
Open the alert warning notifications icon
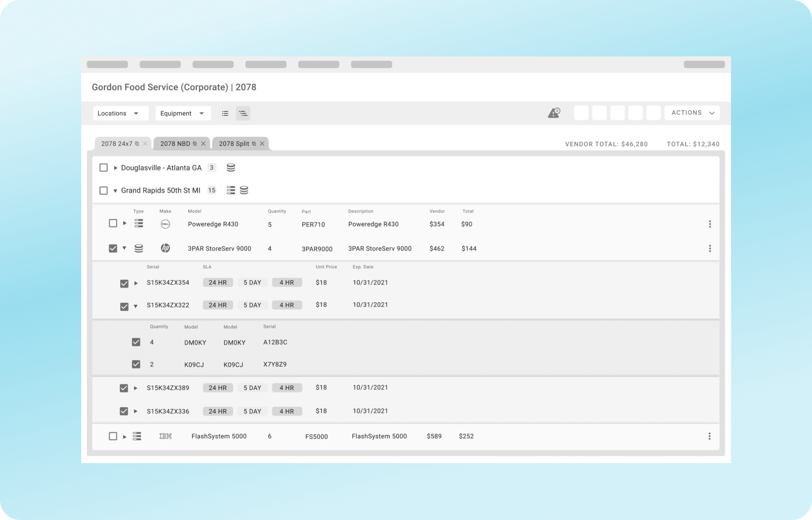click(x=554, y=113)
